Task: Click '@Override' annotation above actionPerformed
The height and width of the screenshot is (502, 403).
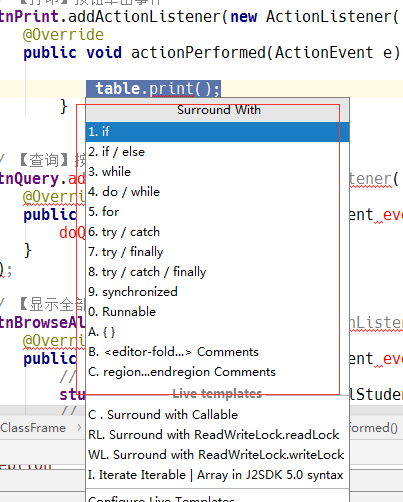Action: [63, 35]
